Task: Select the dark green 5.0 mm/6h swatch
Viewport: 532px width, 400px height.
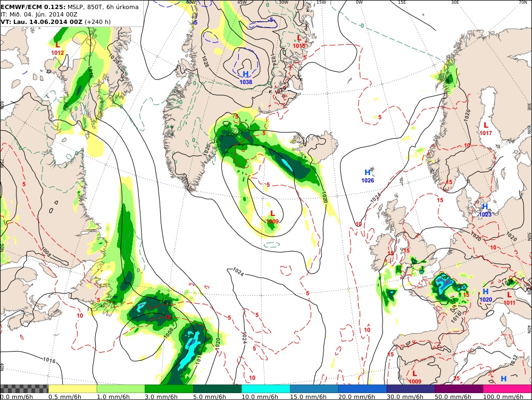Action: tap(218, 389)
